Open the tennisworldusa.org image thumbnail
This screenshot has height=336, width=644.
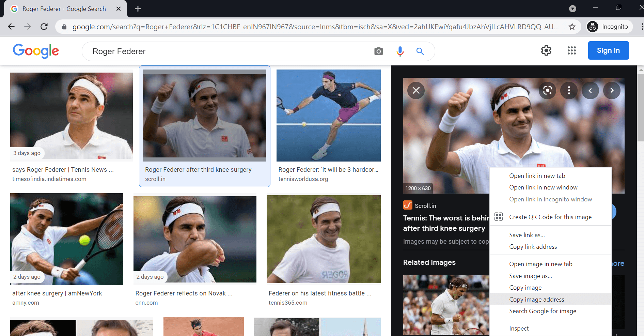click(328, 116)
